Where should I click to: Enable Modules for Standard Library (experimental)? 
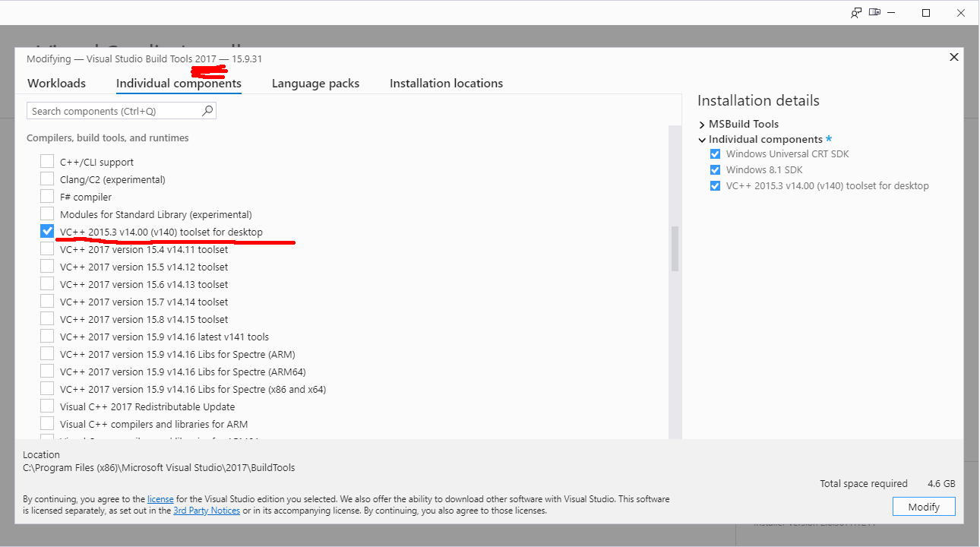coord(47,214)
